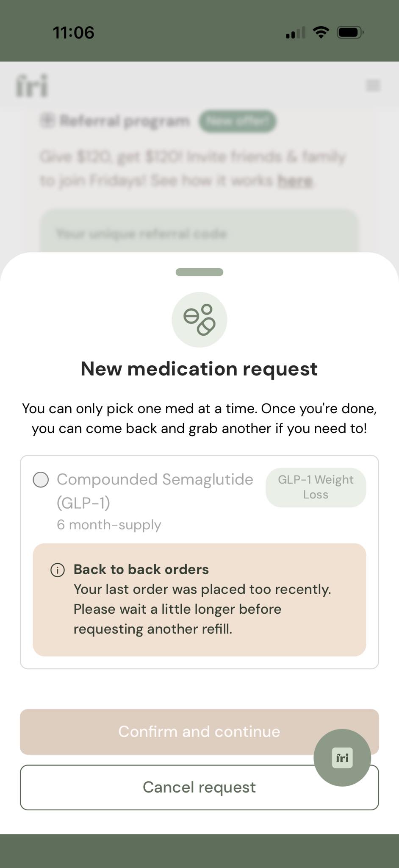Tap the cellular signal bars icon

tap(296, 33)
